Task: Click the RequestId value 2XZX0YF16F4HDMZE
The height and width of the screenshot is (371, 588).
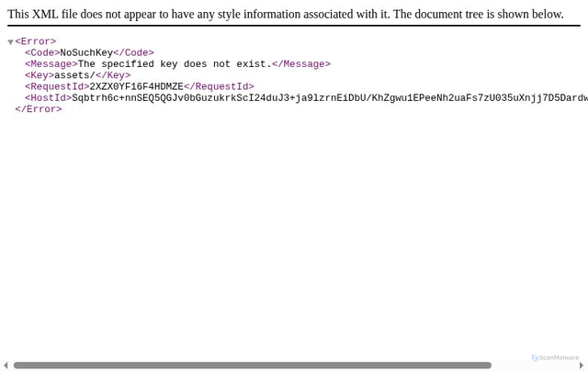Action: tap(137, 86)
